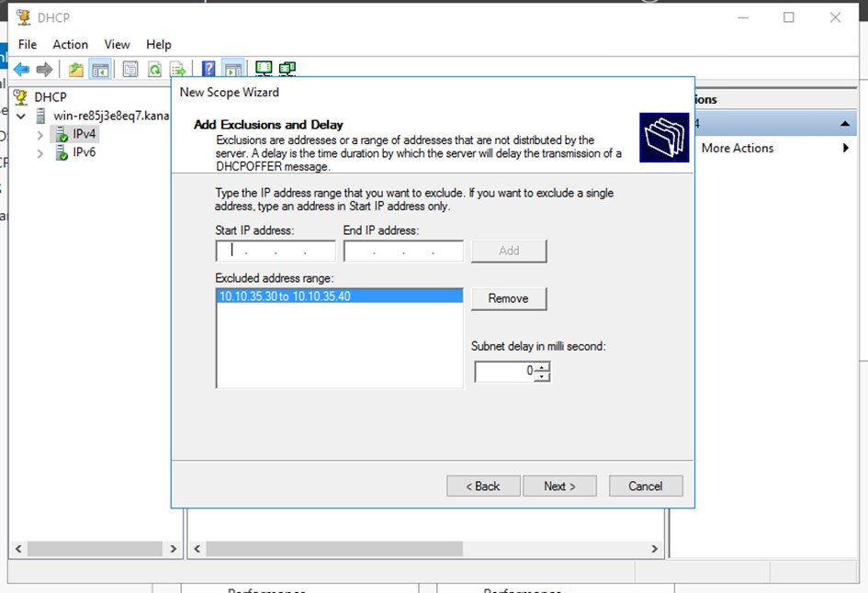Toggle Show/Hide Action Pane toolbar icon
Screen dimensions: 868x593
(x=232, y=70)
